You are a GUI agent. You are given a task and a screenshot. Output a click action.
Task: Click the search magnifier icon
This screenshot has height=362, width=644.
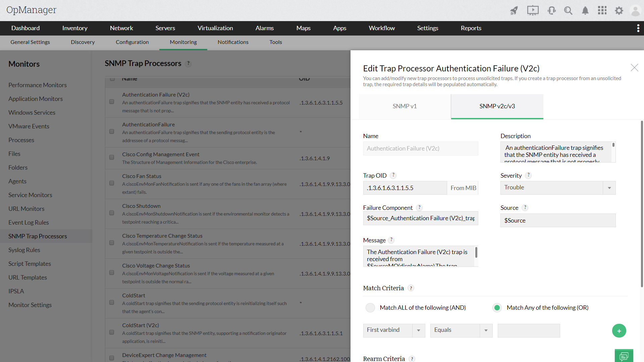(568, 11)
